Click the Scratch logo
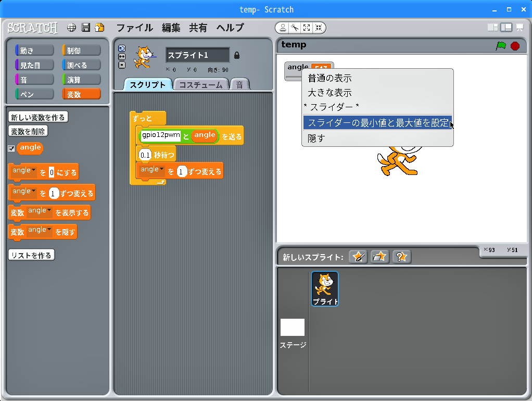The width and height of the screenshot is (532, 401). click(x=33, y=28)
